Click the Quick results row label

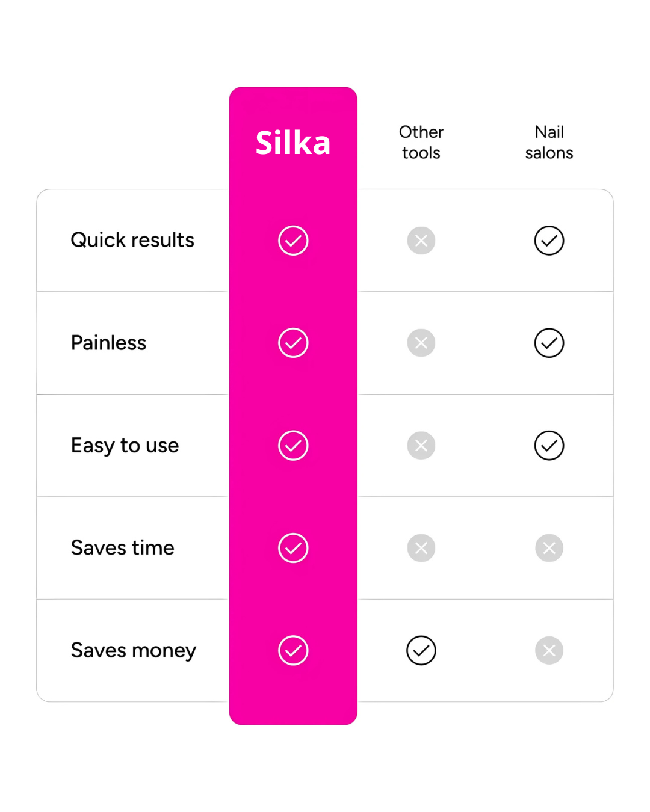pos(132,241)
